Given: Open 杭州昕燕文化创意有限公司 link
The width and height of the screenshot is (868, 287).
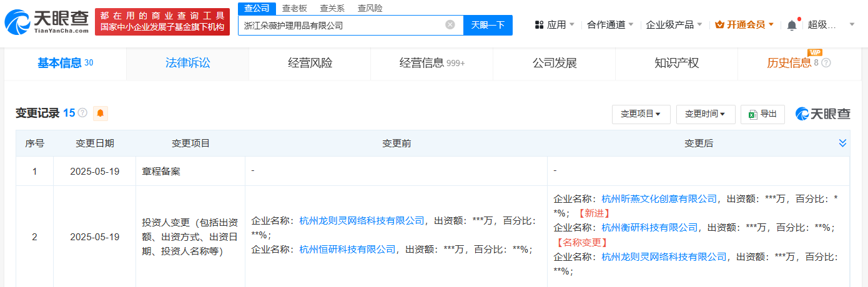Looking at the screenshot, I should click(x=659, y=199).
